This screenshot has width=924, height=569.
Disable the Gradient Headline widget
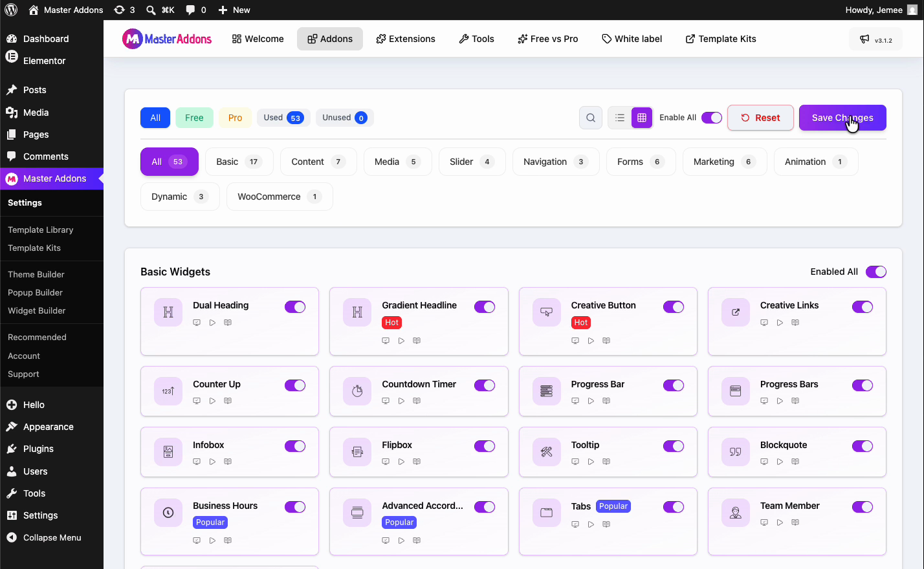[485, 306]
